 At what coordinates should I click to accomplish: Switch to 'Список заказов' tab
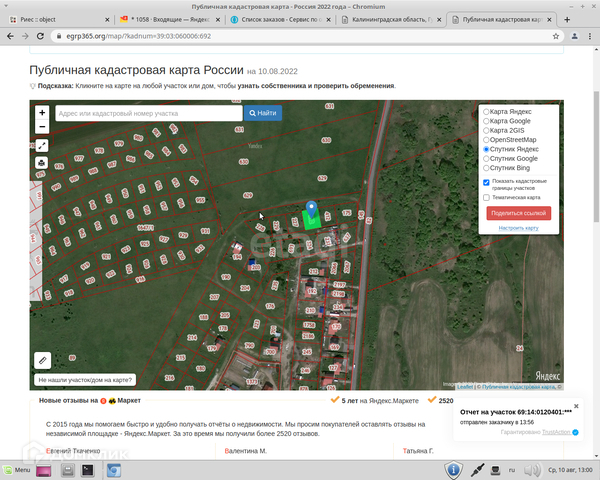pos(281,20)
